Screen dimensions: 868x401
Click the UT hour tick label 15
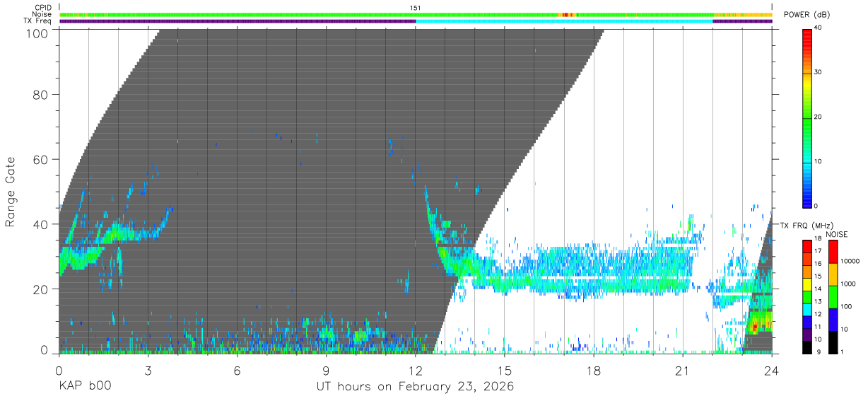505,371
